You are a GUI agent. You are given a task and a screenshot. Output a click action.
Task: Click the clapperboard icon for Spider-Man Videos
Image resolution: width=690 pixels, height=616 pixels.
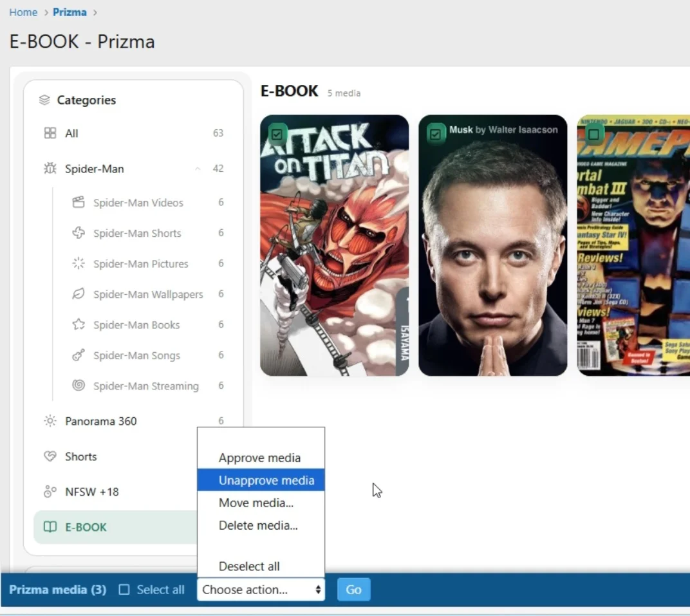coord(79,202)
